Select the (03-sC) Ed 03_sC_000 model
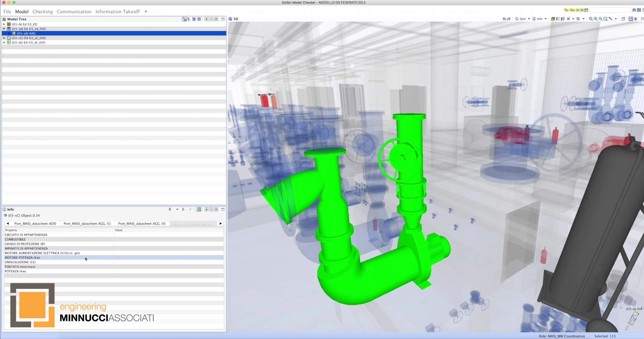 coord(28,38)
